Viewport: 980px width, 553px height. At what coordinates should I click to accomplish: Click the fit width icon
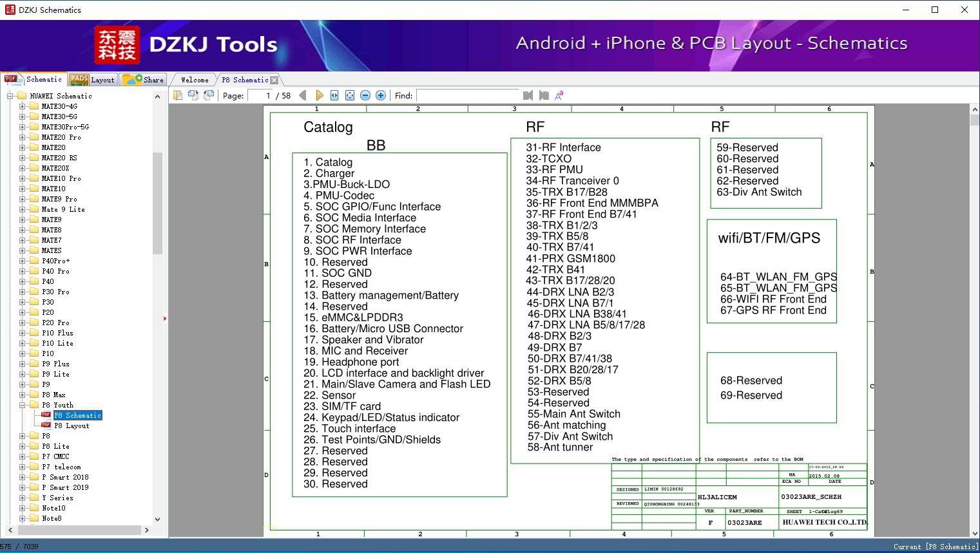(334, 95)
